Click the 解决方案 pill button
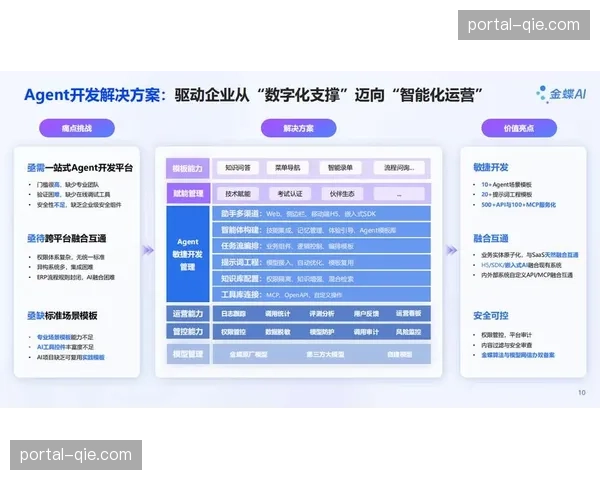Image resolution: width=600 pixels, height=480 pixels. (298, 128)
